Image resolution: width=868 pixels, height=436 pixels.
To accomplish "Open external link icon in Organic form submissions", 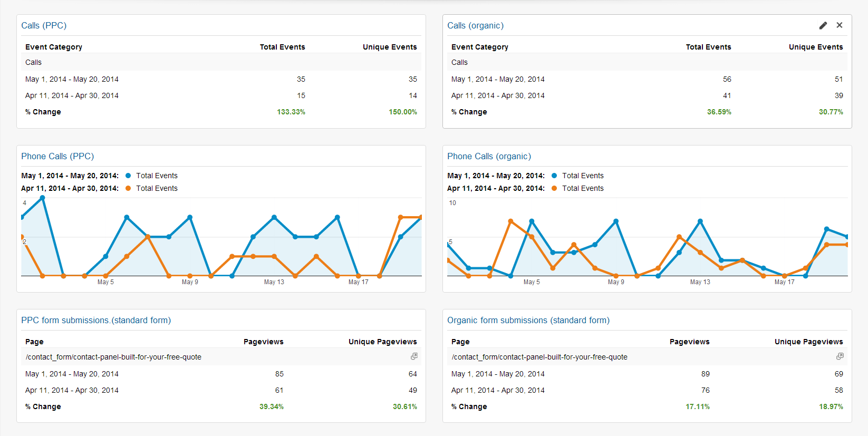I will [x=840, y=356].
